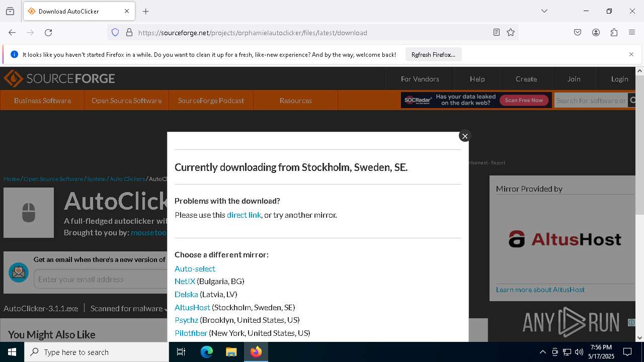Dismiss the Firefox notification bar
Screen dimensions: 644x362
coord(631,54)
